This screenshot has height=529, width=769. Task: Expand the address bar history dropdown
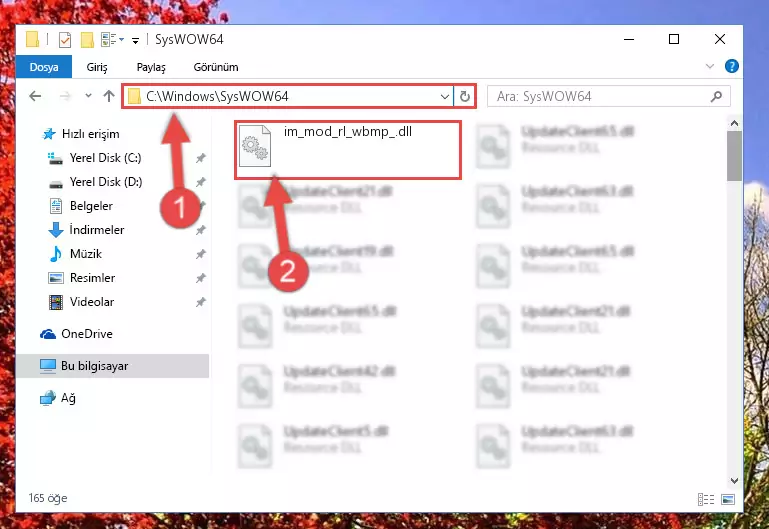(444, 97)
